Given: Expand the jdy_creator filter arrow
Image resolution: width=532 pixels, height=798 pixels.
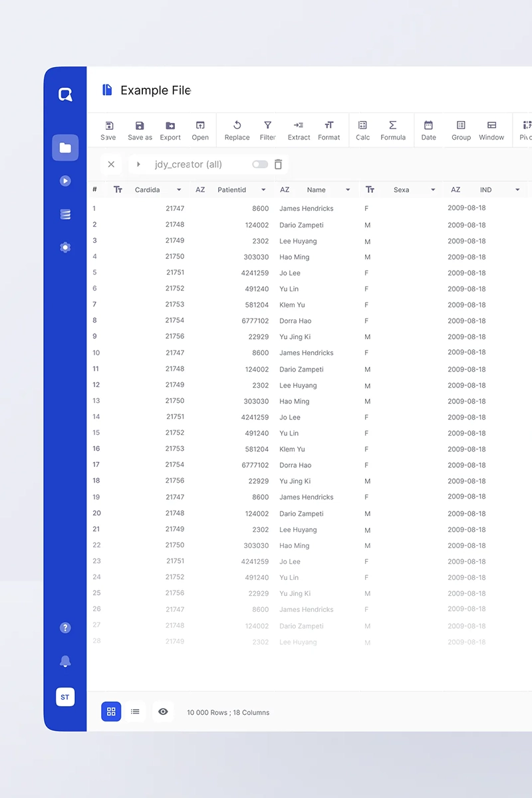Looking at the screenshot, I should click(138, 164).
